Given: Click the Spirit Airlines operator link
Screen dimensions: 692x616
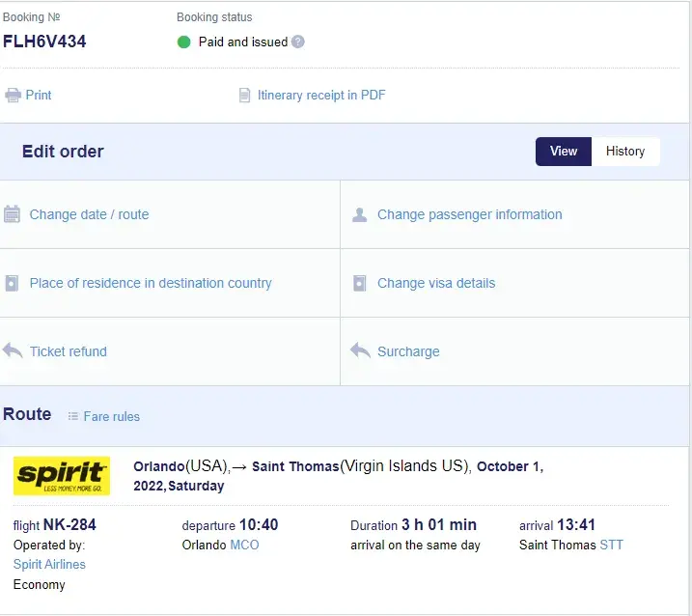Looking at the screenshot, I should tap(49, 564).
